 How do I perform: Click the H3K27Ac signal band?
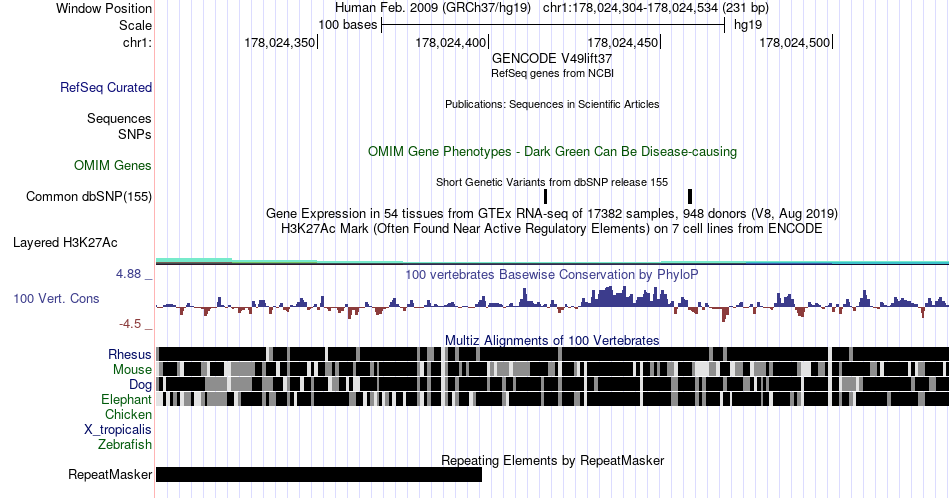tap(552, 261)
